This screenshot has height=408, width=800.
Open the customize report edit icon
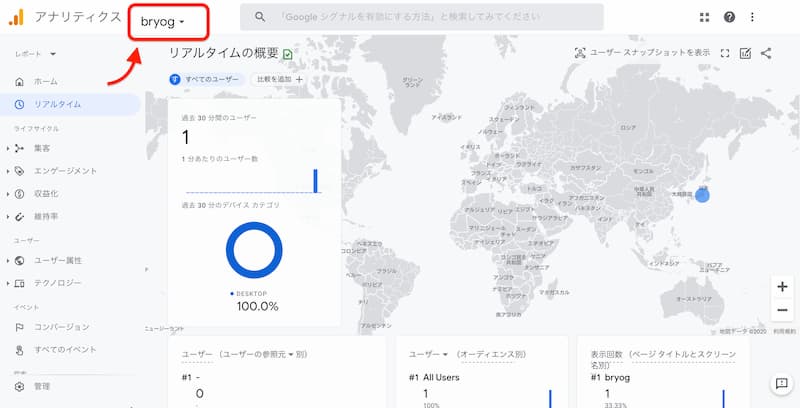[x=745, y=54]
